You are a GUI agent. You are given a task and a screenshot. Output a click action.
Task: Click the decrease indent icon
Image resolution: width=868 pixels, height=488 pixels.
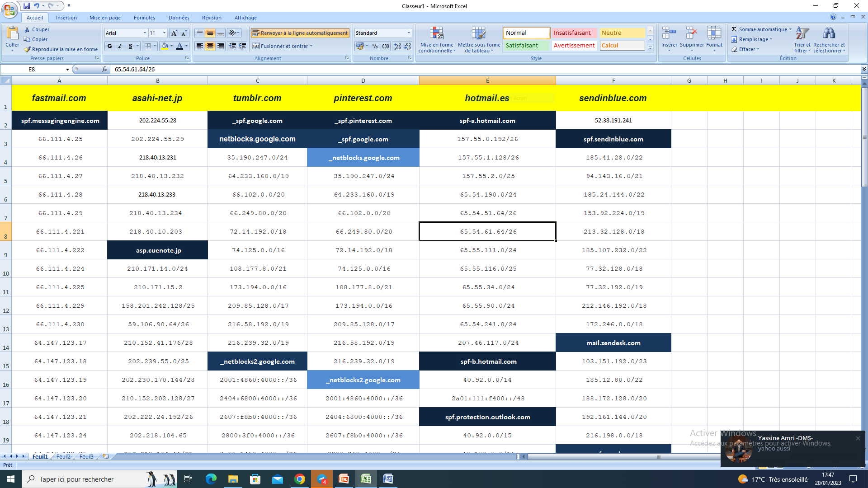[232, 46]
